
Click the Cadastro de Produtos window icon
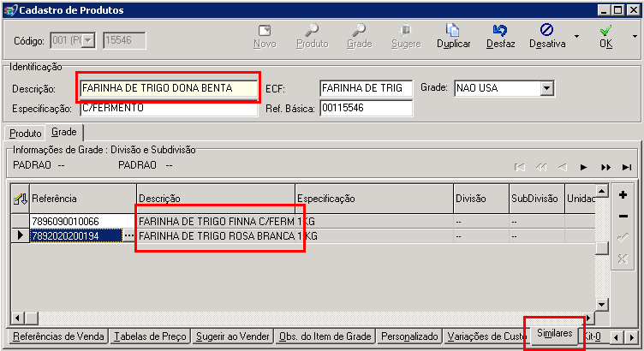click(x=10, y=10)
